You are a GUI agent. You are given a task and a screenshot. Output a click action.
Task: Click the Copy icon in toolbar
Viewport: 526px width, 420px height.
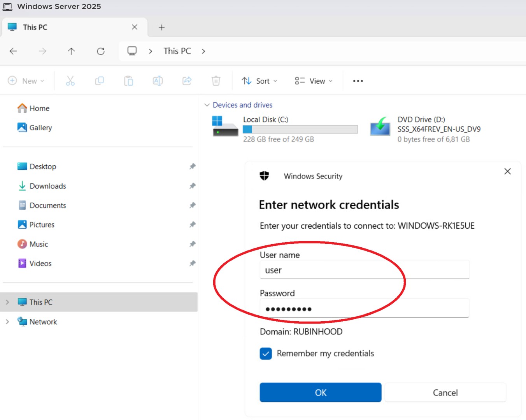coord(100,81)
